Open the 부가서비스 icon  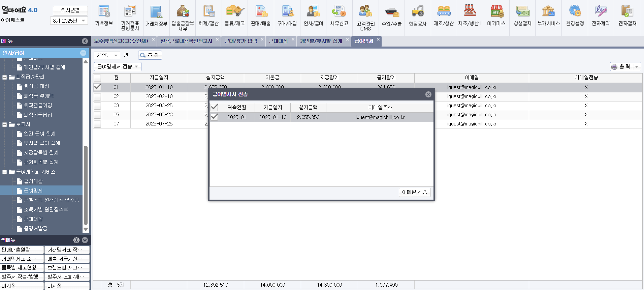point(549,16)
